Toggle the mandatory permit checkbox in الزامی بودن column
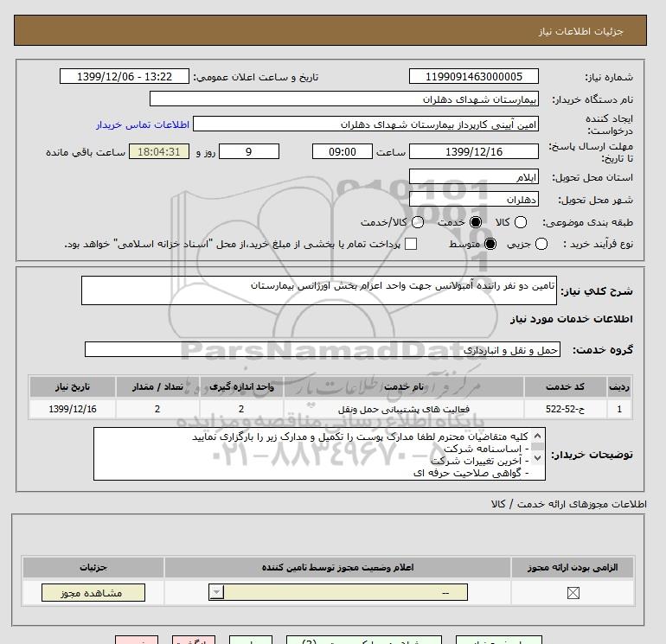The width and height of the screenshot is (666, 644). (573, 593)
